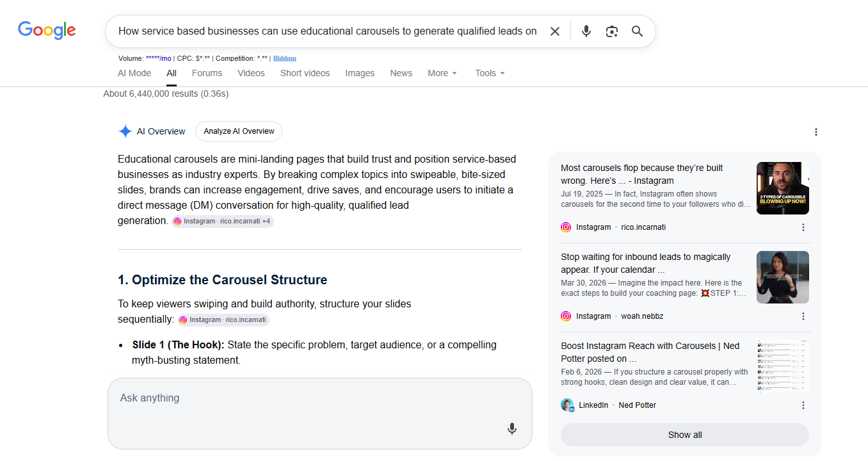Screen dimensions: 868x461
Task: Click the search query text field
Action: click(x=328, y=31)
